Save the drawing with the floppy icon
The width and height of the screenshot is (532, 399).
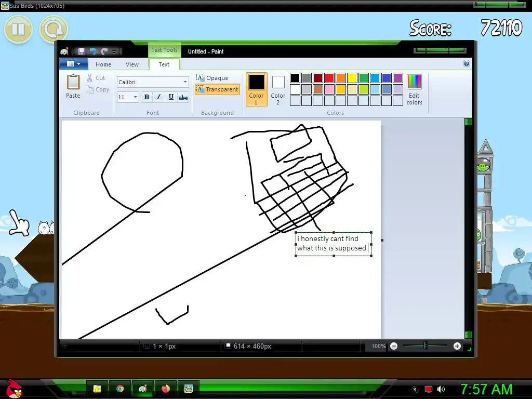(x=81, y=51)
